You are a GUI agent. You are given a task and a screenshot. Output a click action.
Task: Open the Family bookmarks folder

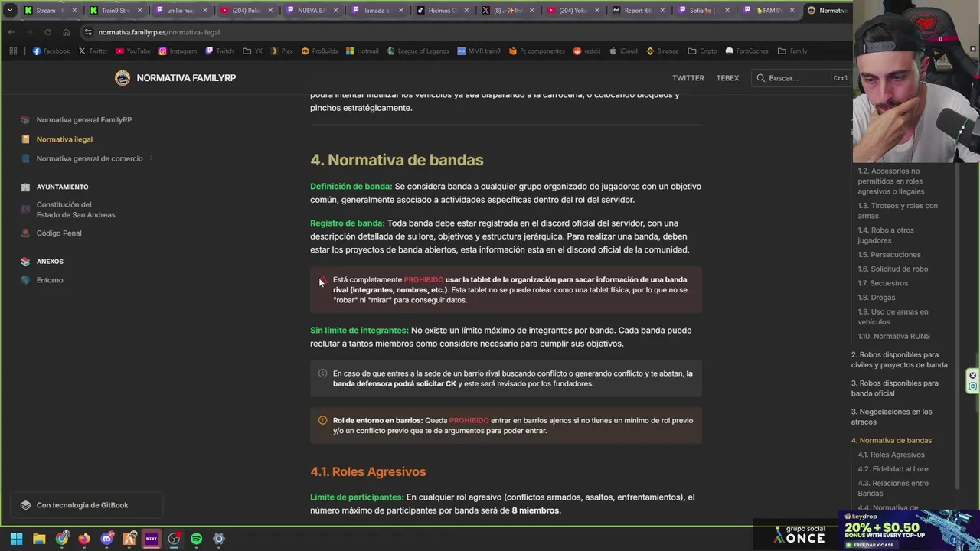coord(792,51)
